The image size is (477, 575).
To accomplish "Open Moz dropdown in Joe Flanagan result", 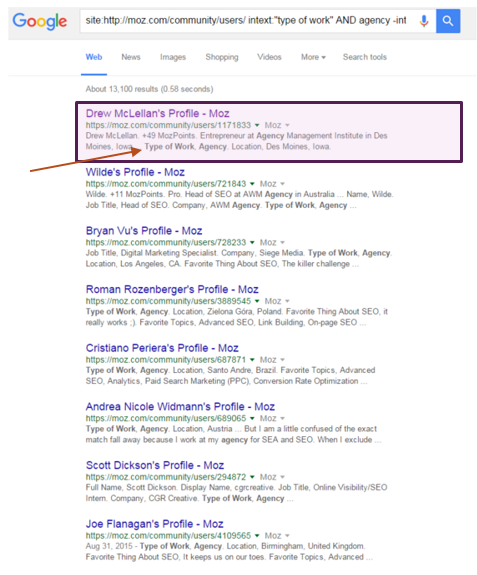I will tap(277, 536).
